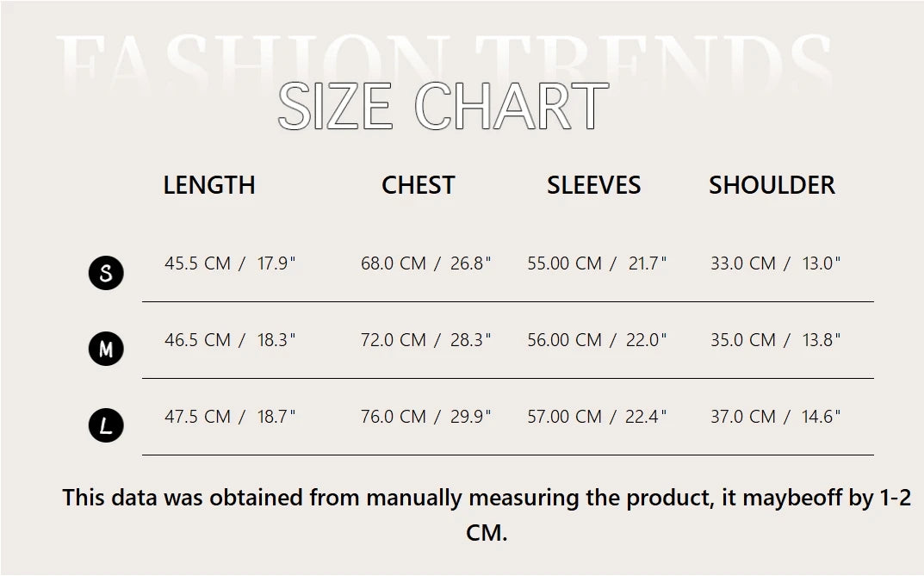Select the CHEST column header
This screenshot has height=576, width=924.
tap(419, 185)
